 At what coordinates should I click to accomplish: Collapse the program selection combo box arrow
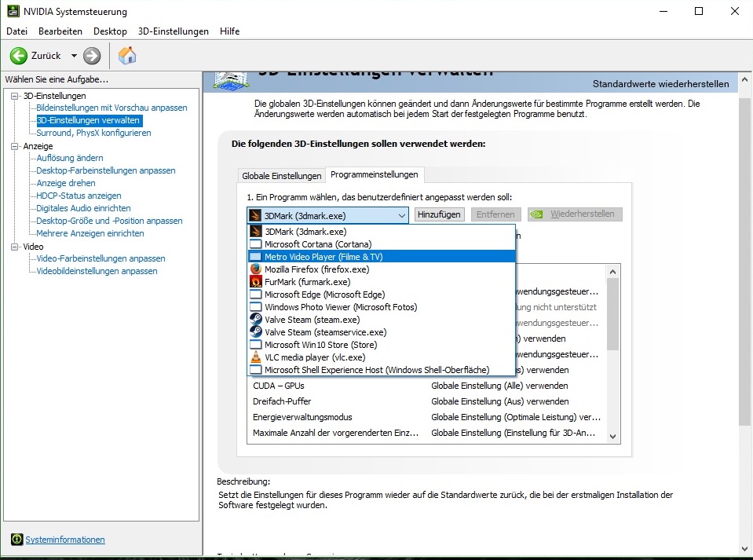point(402,216)
